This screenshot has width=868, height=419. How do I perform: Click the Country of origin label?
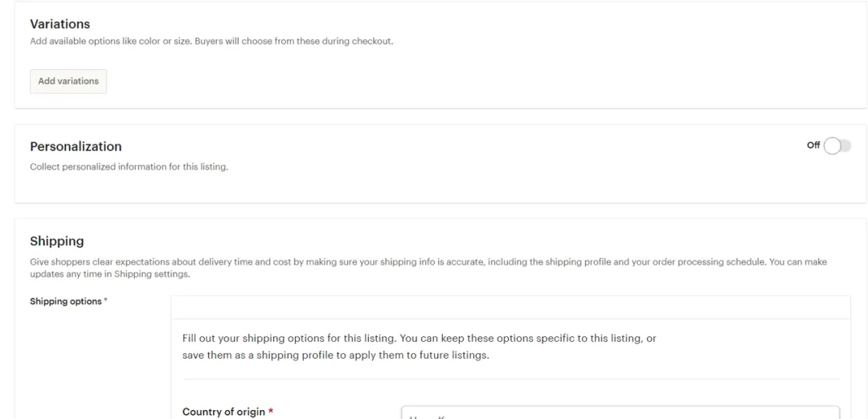coord(223,412)
